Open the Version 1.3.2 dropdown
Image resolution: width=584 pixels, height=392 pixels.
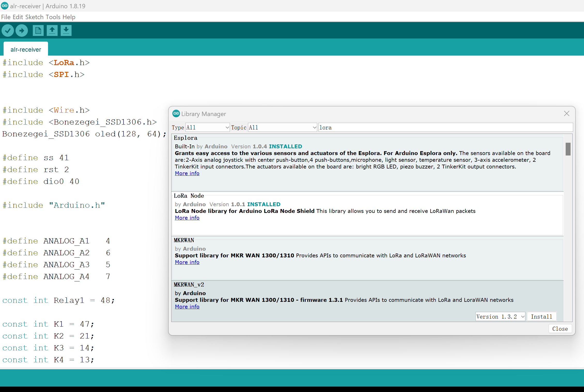click(x=500, y=317)
